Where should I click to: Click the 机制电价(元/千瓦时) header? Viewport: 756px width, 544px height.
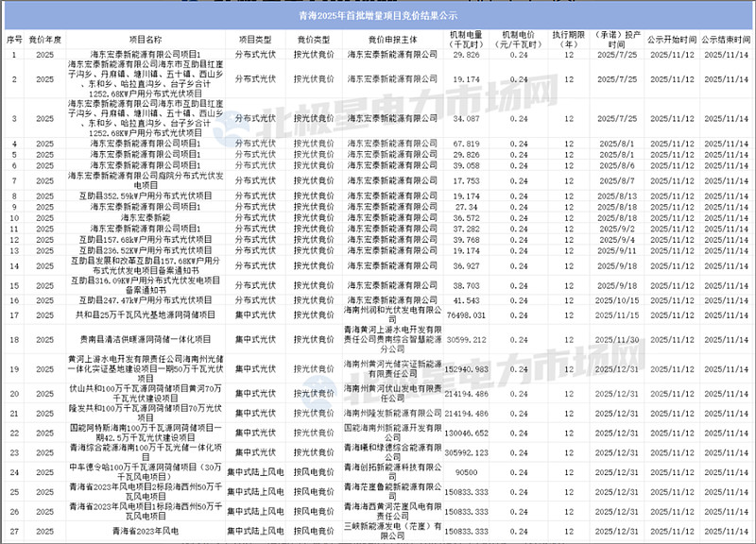pos(518,40)
